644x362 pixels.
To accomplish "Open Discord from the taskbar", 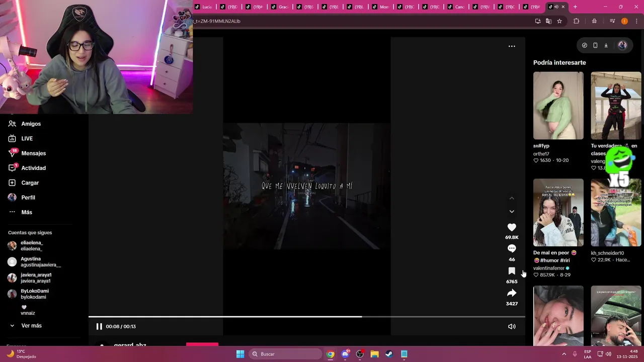I will point(345,354).
